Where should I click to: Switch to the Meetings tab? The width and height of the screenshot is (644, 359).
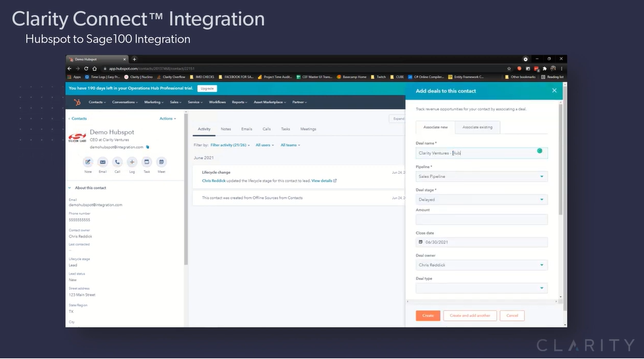pyautogui.click(x=308, y=129)
